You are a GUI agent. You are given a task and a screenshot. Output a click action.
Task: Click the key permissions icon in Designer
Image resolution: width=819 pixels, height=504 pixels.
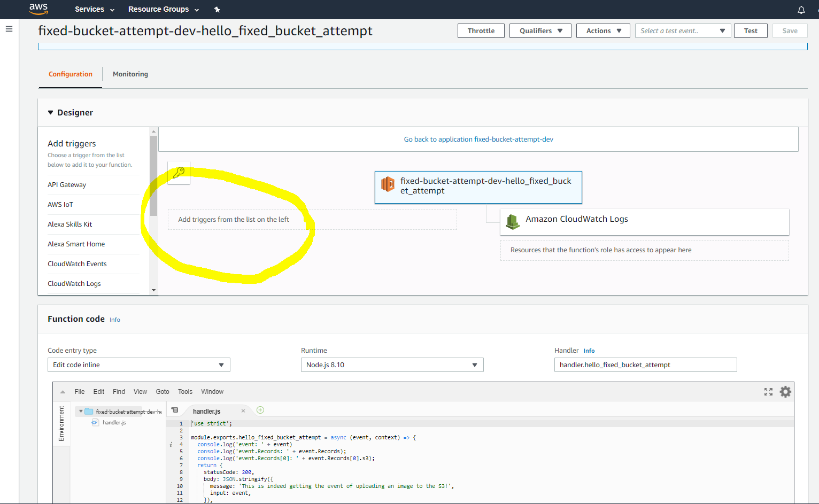(x=179, y=173)
